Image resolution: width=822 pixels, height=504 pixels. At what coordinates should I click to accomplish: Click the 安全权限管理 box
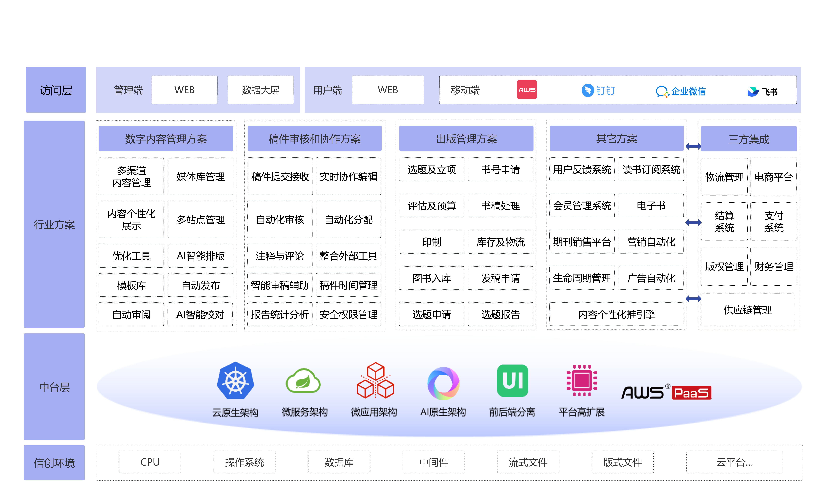coord(348,314)
